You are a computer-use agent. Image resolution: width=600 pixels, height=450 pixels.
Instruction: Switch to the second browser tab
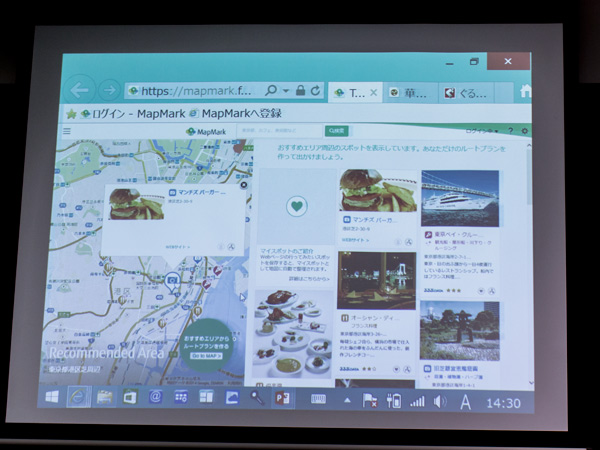(410, 92)
